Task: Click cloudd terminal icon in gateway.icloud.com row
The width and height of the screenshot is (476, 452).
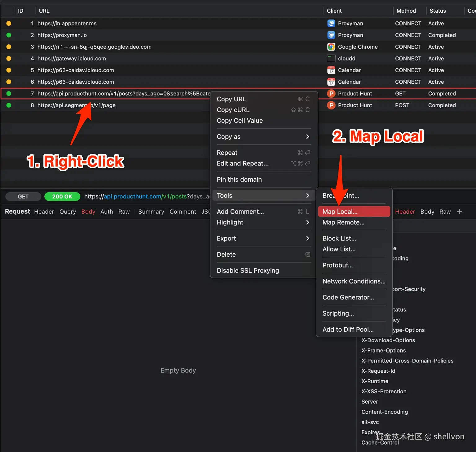Action: [331, 59]
